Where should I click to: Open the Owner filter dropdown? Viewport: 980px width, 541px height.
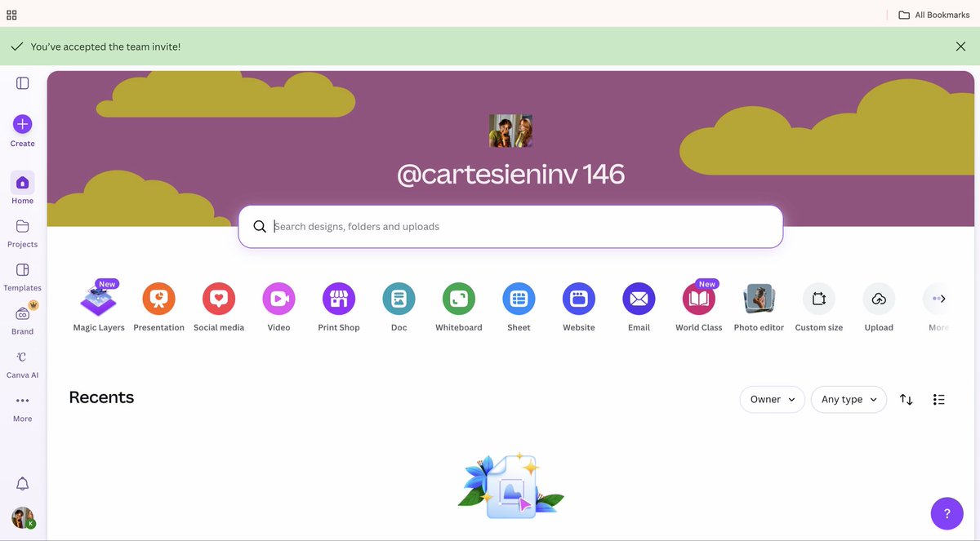coord(772,399)
